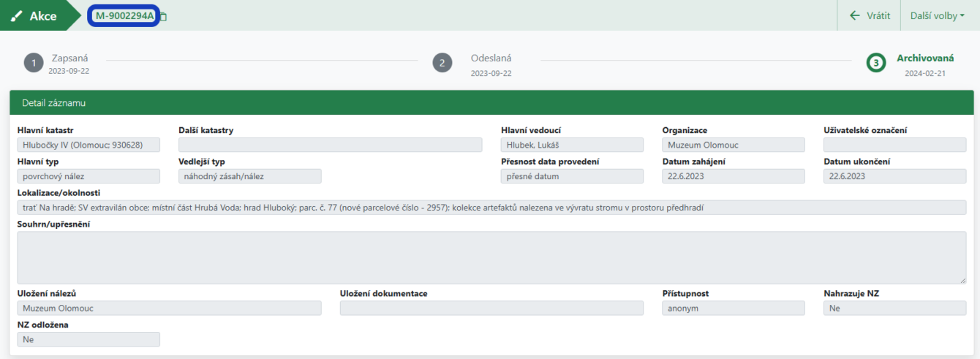Select the step 3 circle for Archivovaná
This screenshot has height=359, width=980.
[x=876, y=63]
